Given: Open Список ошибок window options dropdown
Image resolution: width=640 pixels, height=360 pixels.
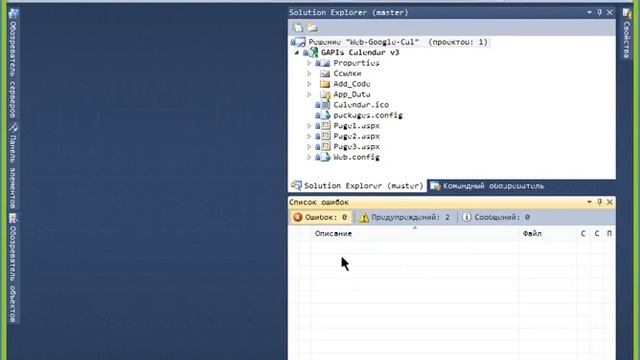Looking at the screenshot, I should (x=589, y=202).
